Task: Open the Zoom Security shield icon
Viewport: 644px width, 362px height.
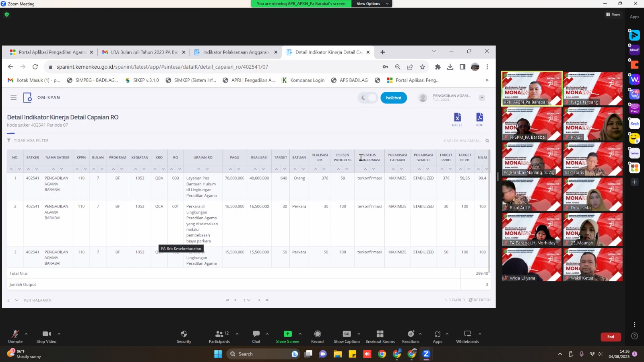Action: (184, 334)
